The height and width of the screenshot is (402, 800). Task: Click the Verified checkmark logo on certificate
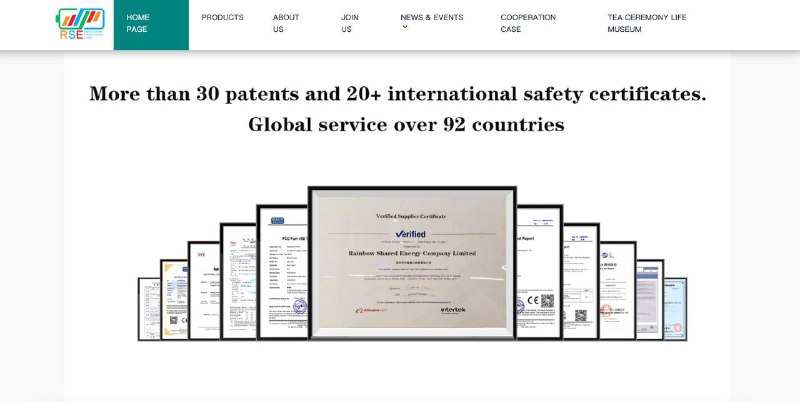tap(410, 234)
